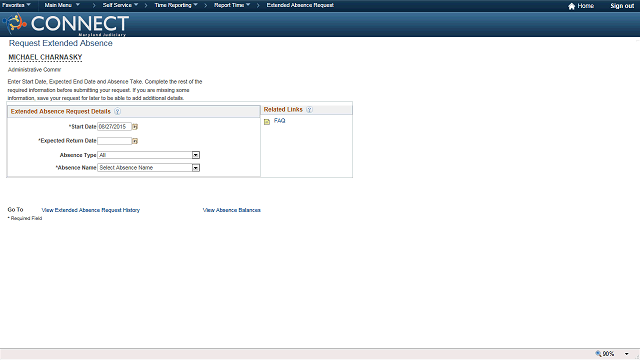Screen dimensions: 640x360
Task: Click the 90% zoom value
Action: tap(609, 354)
